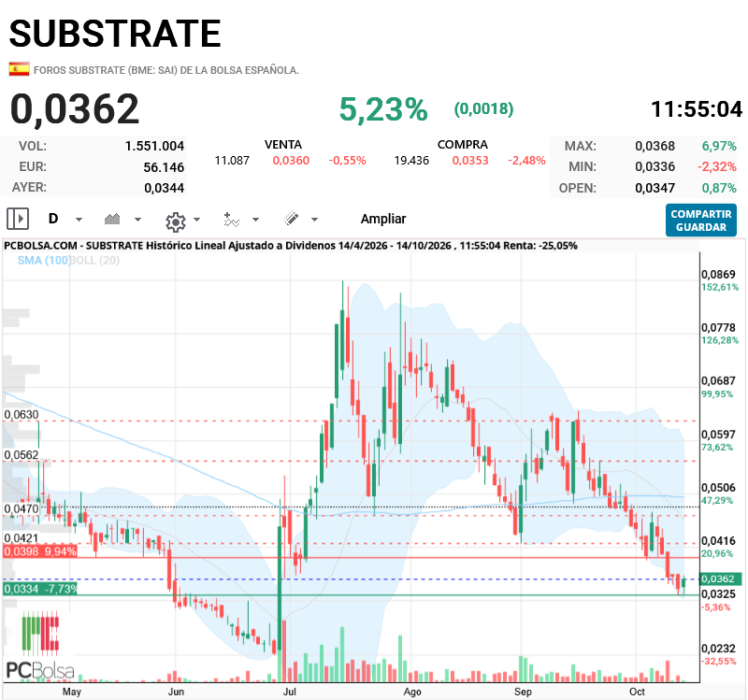Click the 6,97% max change value
This screenshot has width=748, height=700.
coord(719,146)
